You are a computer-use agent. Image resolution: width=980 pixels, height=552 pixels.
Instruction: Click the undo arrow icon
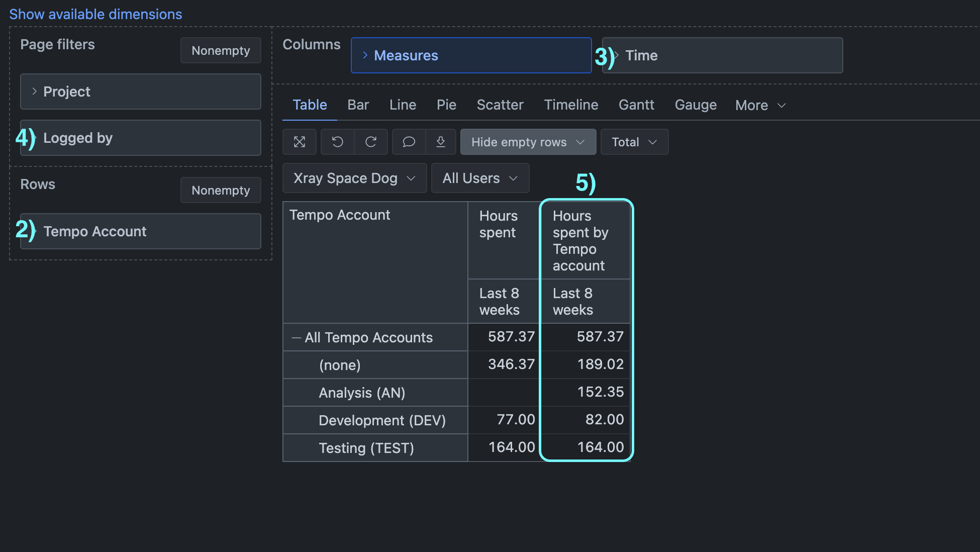click(x=338, y=142)
